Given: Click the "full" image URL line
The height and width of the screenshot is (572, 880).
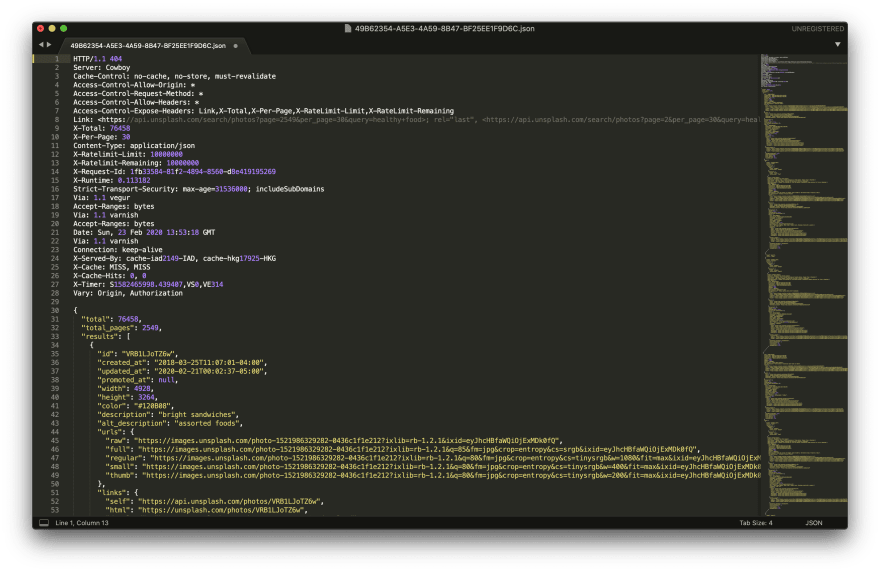Looking at the screenshot, I should pos(403,450).
